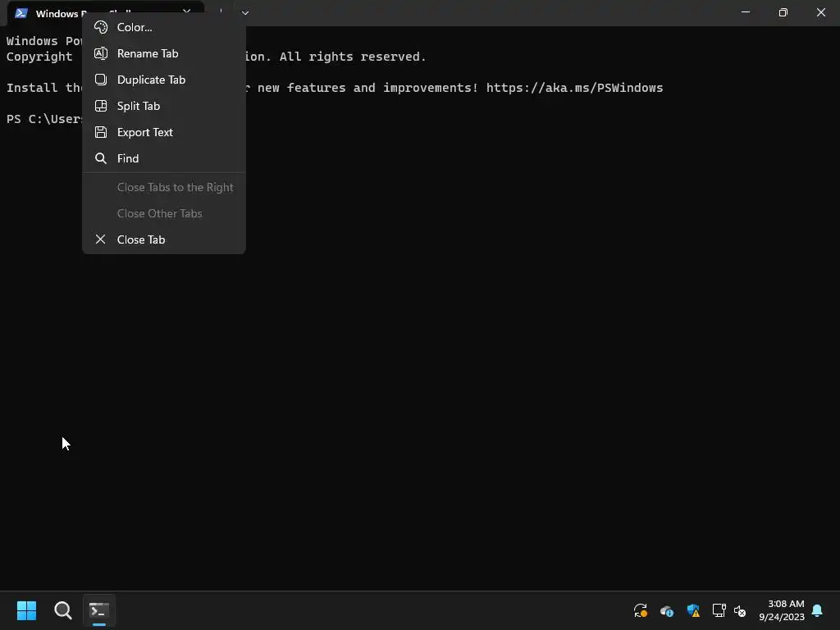Screen dimensions: 840x630
Task: Click the 'All rights reserved.' text
Action: (x=353, y=57)
